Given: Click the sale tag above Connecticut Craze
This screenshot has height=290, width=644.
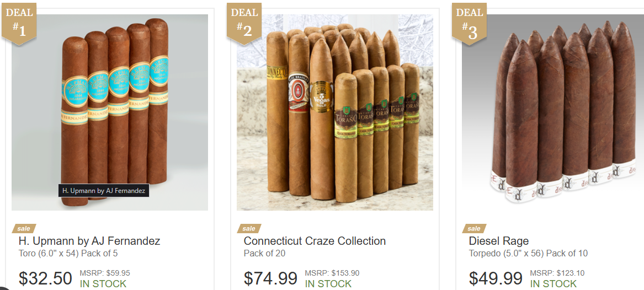Looking at the screenshot, I should pyautogui.click(x=249, y=228).
